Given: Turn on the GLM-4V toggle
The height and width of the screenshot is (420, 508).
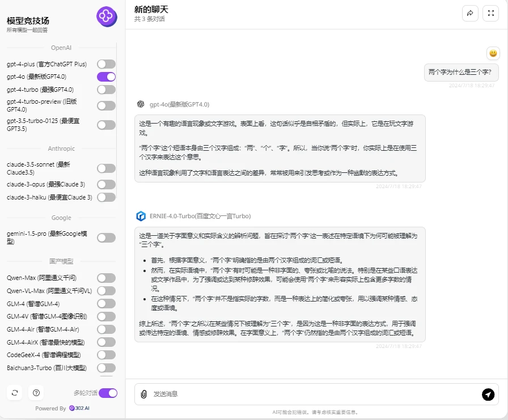Looking at the screenshot, I should tap(106, 316).
